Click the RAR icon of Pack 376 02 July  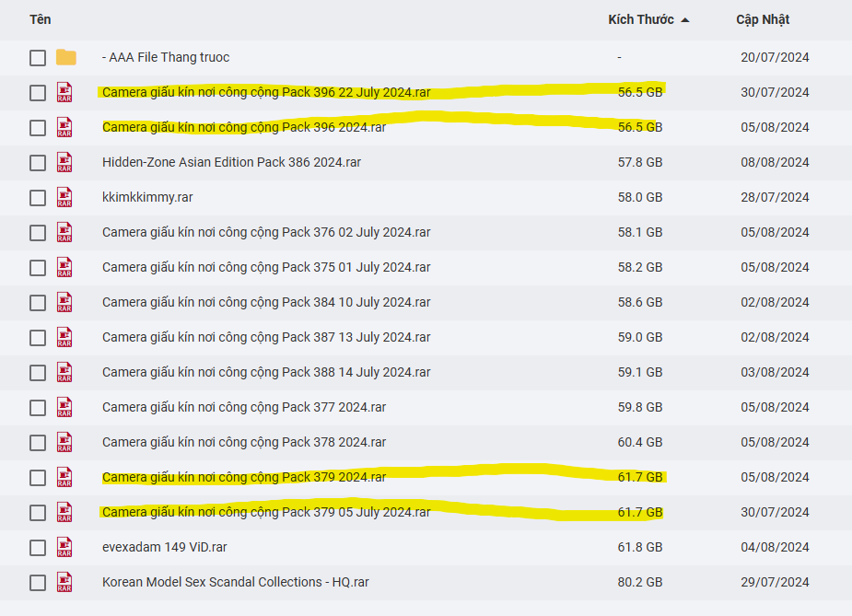(64, 232)
